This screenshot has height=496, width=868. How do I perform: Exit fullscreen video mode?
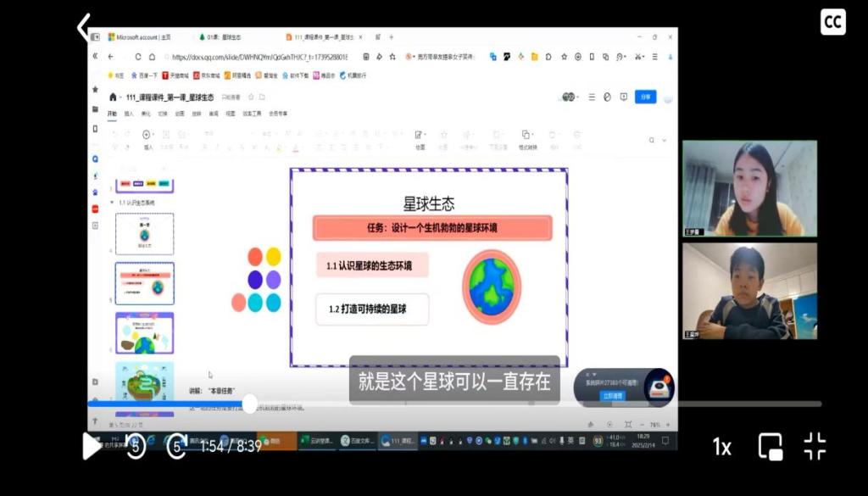[815, 446]
